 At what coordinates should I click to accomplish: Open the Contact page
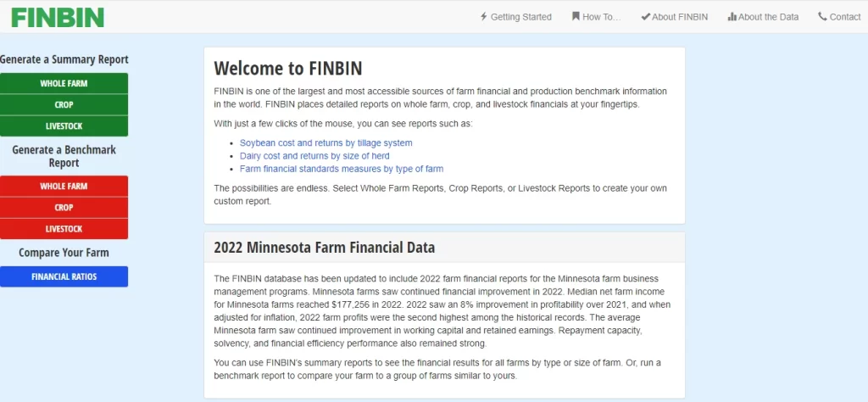[839, 17]
